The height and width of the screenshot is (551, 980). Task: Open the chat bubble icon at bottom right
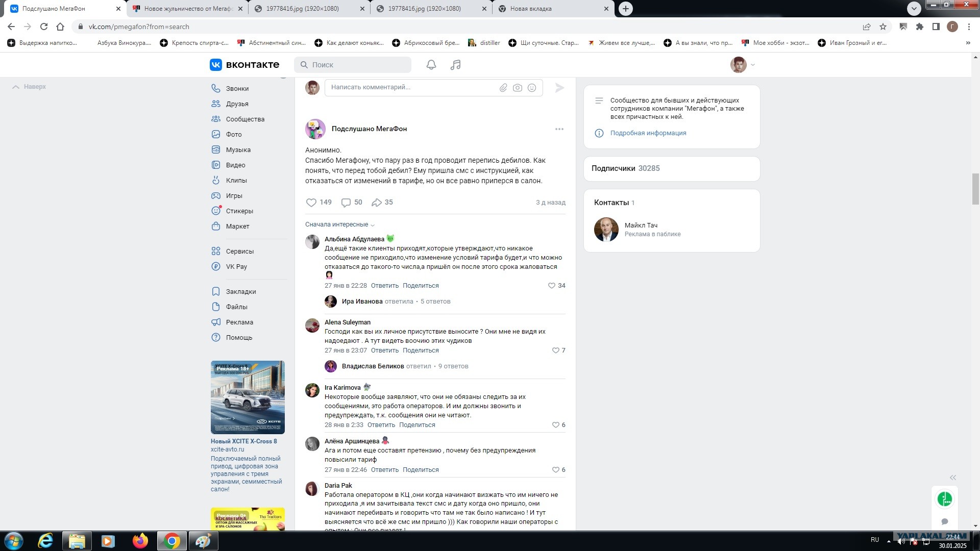[945, 521]
